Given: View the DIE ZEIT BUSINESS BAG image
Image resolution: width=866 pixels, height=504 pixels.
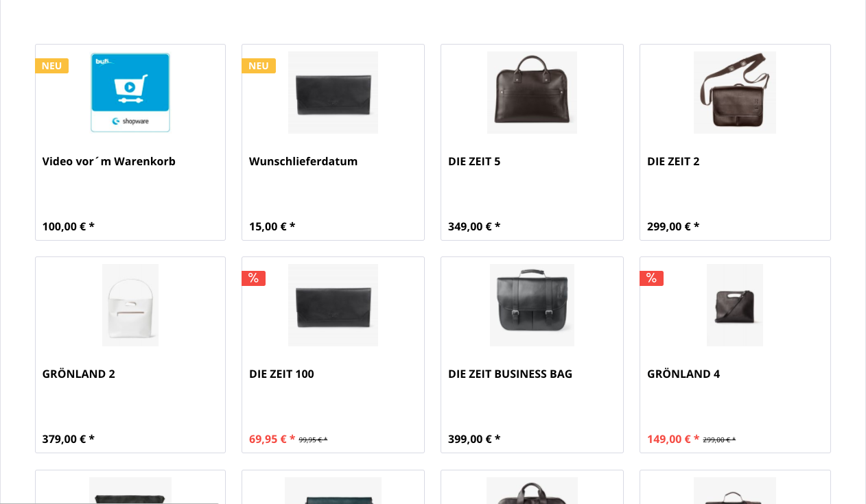Looking at the screenshot, I should click(532, 305).
